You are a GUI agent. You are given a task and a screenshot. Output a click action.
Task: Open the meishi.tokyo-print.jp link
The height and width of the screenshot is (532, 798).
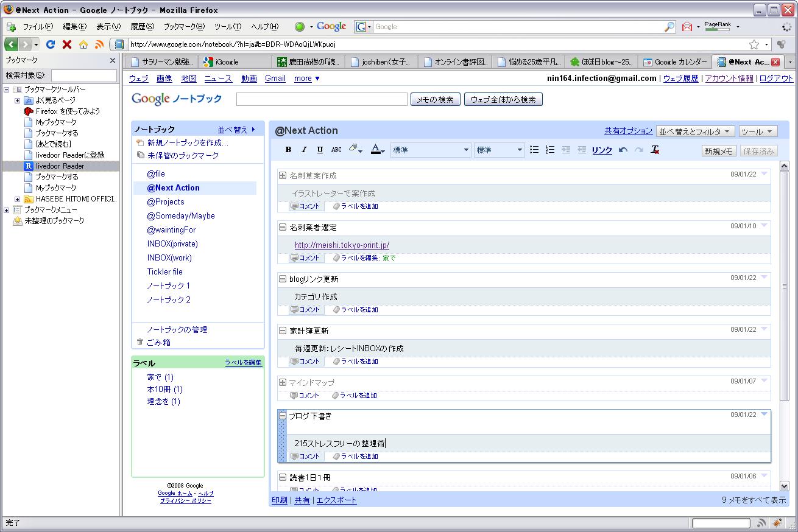click(342, 245)
